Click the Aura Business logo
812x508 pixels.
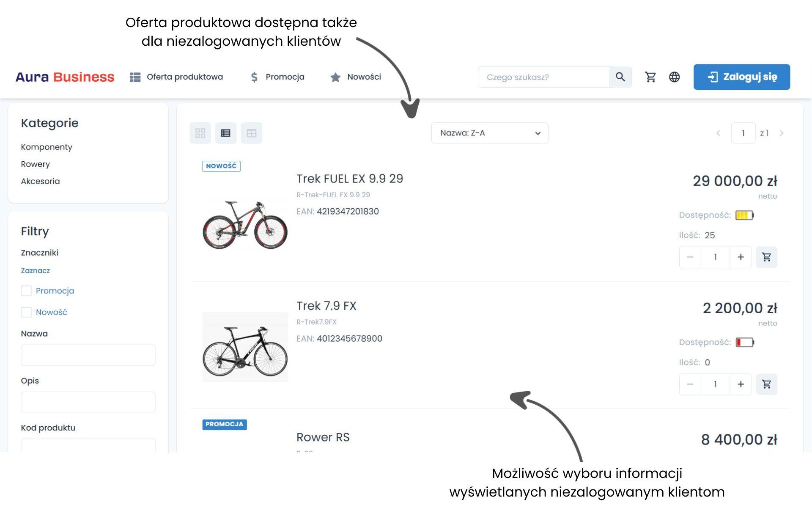(x=65, y=77)
